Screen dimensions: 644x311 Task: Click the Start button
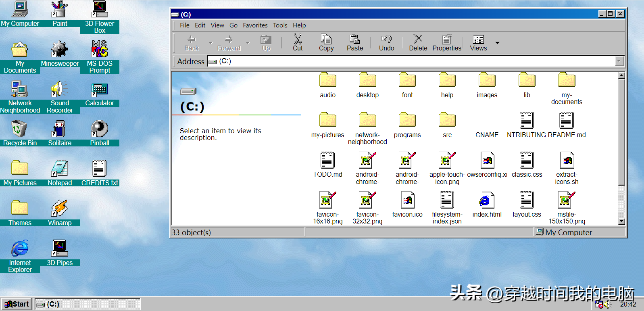pos(17,304)
